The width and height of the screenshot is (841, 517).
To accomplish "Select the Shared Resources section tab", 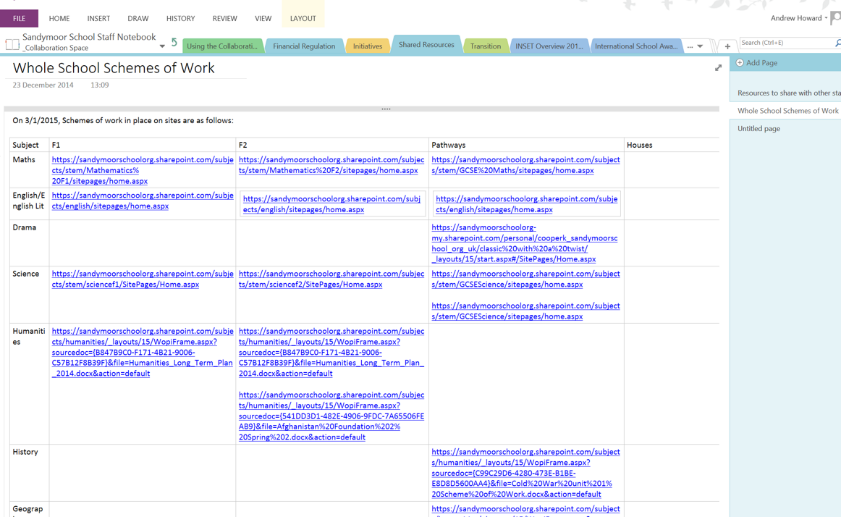I will (x=426, y=45).
